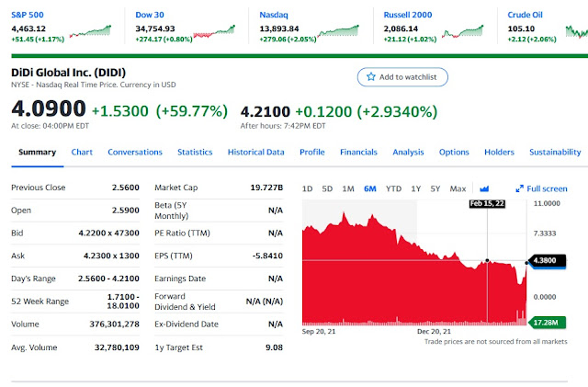The width and height of the screenshot is (588, 387).
Task: Click the Russell 2000 sparkline chart
Action: pyautogui.click(x=463, y=31)
